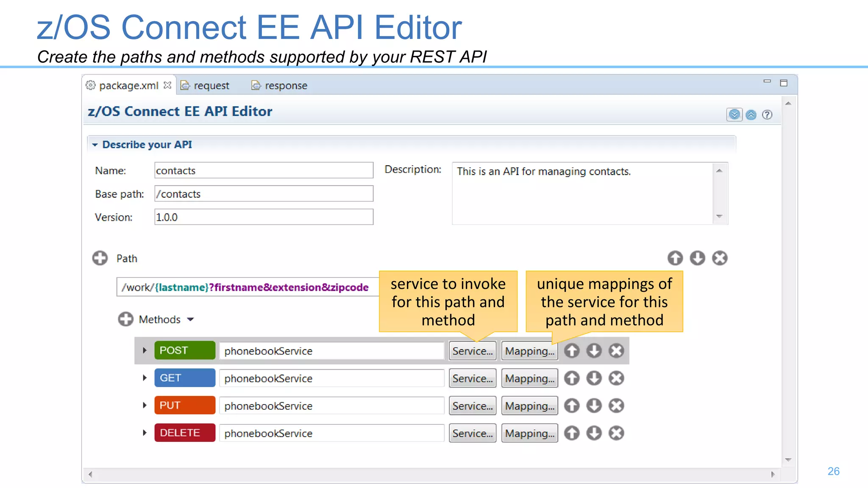Image resolution: width=868 pixels, height=488 pixels.
Task: Click Description scrollbar up arrow
Action: 719,170
